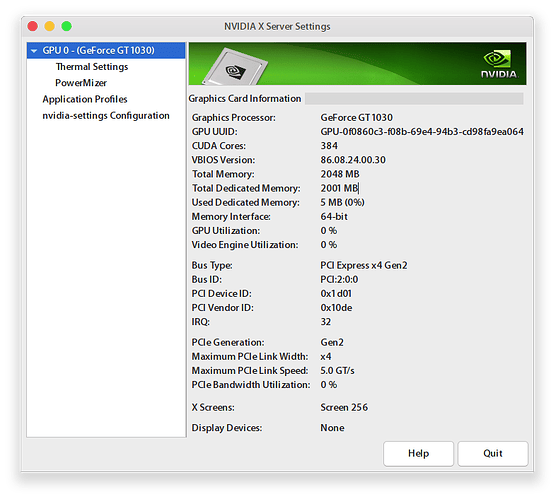Click the Memory Interface label

[x=231, y=216]
